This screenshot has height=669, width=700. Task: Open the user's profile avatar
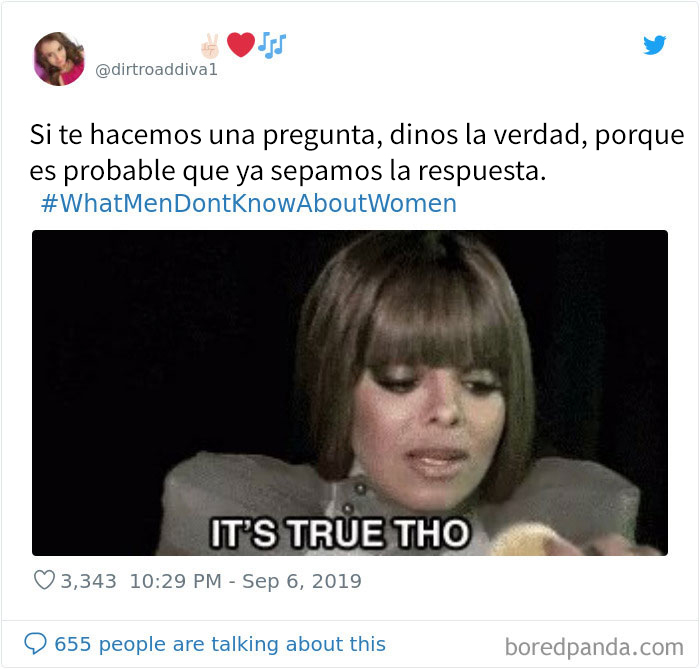[x=59, y=58]
